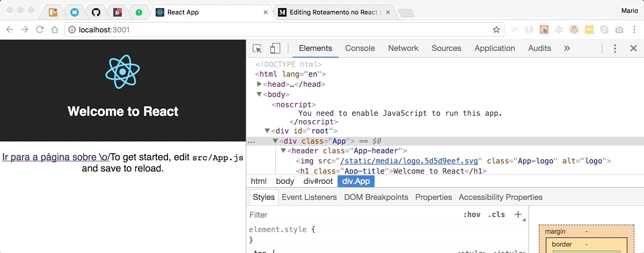Open the Network tab

(403, 48)
